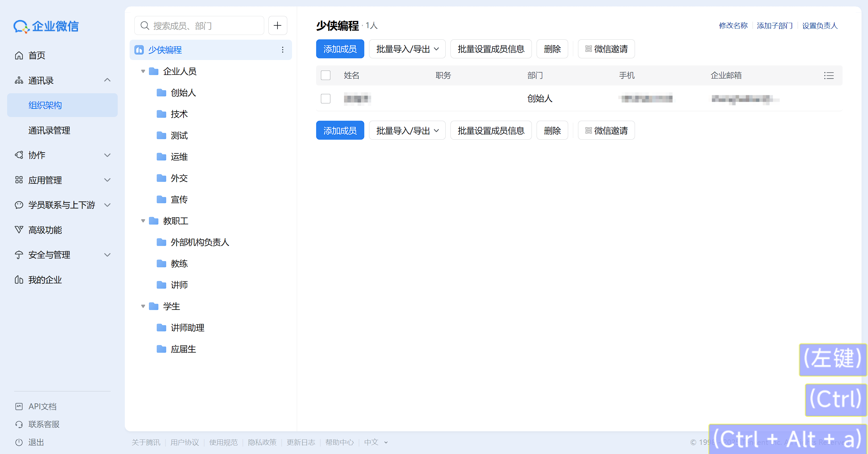Click the 协作 collaboration icon

point(19,155)
